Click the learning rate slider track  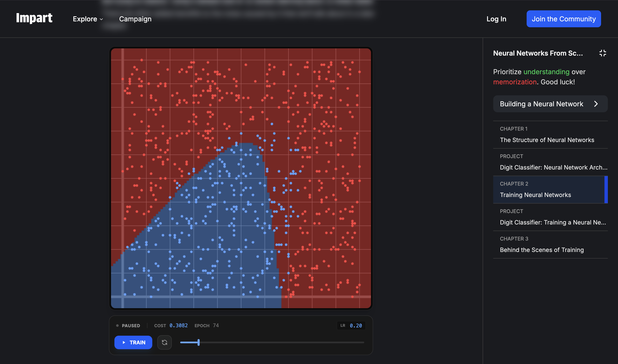(x=272, y=342)
